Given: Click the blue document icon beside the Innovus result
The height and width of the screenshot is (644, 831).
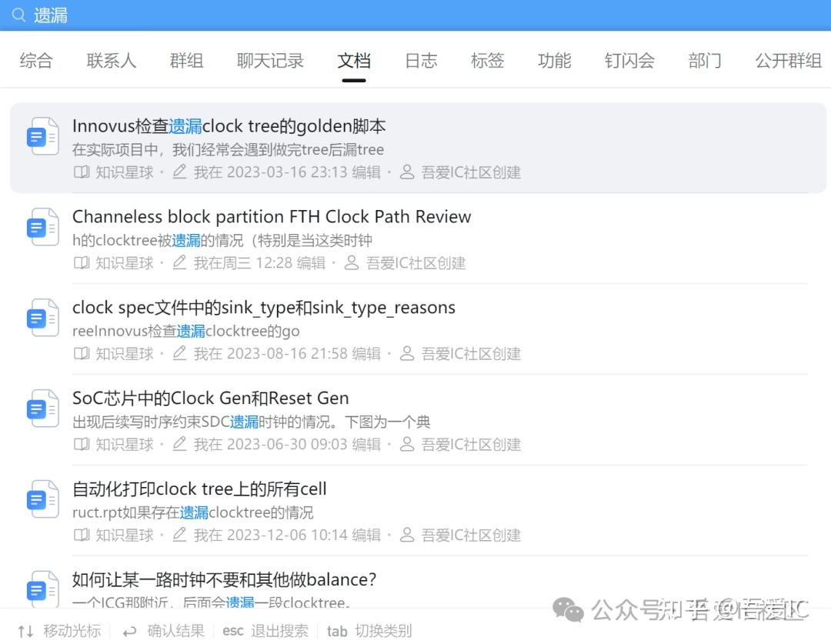Looking at the screenshot, I should click(x=42, y=135).
